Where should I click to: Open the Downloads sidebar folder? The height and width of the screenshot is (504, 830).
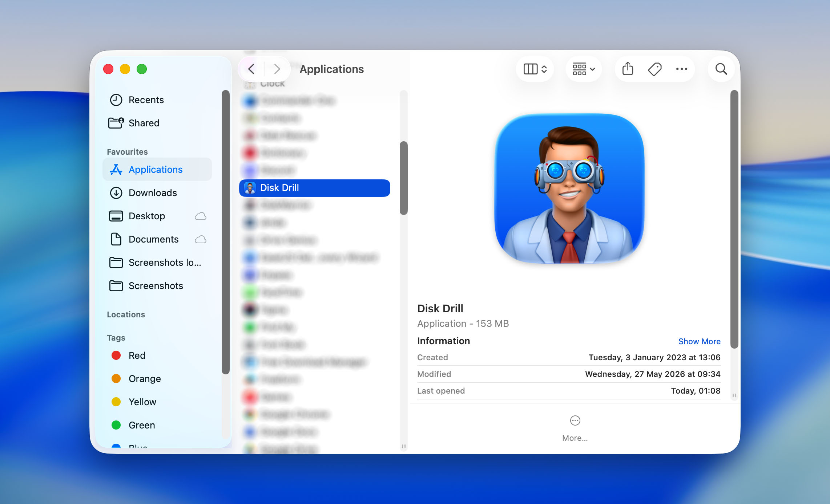coord(157,193)
